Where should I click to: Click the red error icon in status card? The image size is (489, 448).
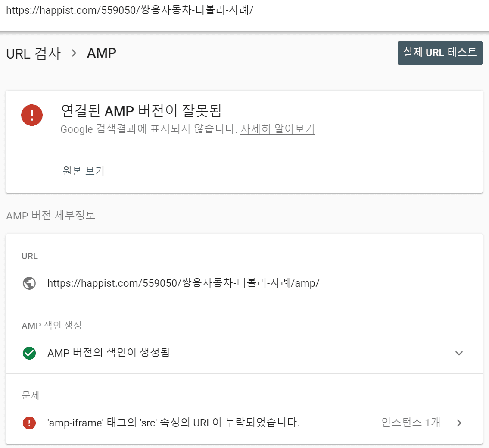tap(32, 115)
